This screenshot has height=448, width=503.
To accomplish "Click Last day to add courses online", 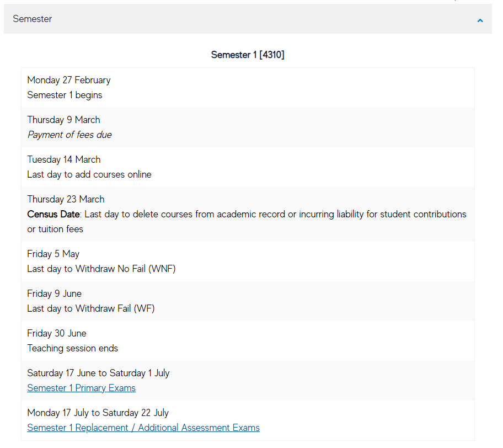I will pyautogui.click(x=89, y=174).
